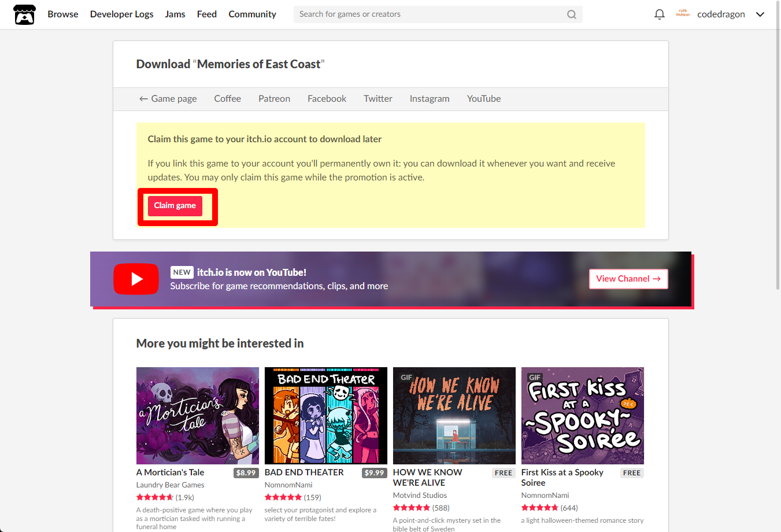Open the Feed page

[x=207, y=14]
